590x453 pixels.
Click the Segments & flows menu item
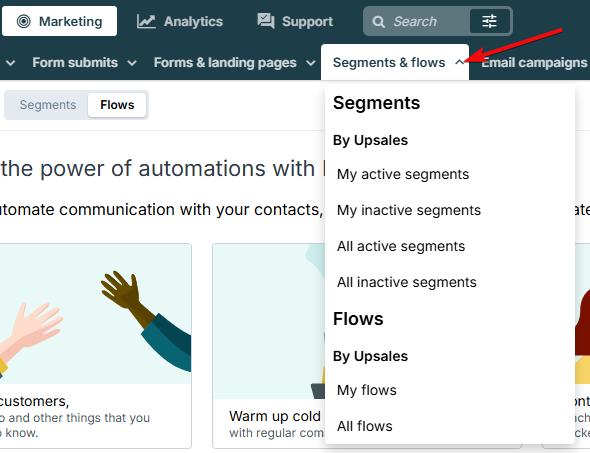point(395,62)
